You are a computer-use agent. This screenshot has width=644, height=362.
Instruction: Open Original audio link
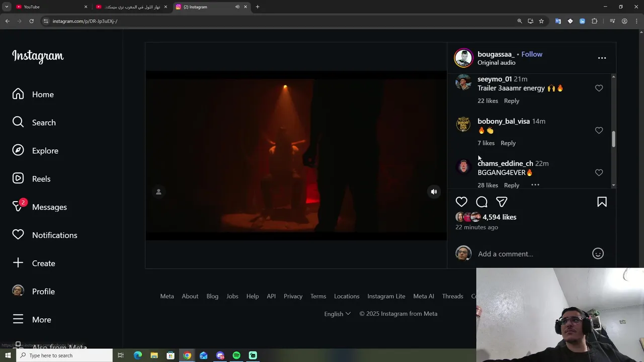click(496, 63)
